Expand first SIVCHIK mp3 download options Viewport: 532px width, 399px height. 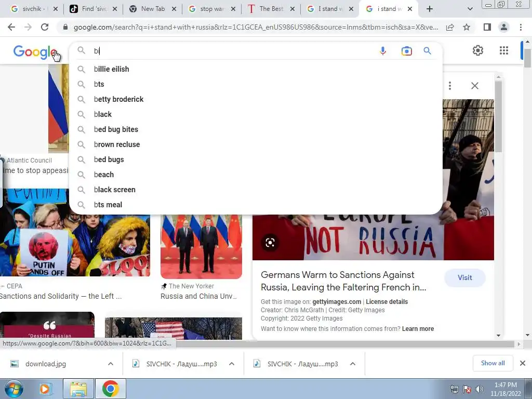(x=232, y=364)
